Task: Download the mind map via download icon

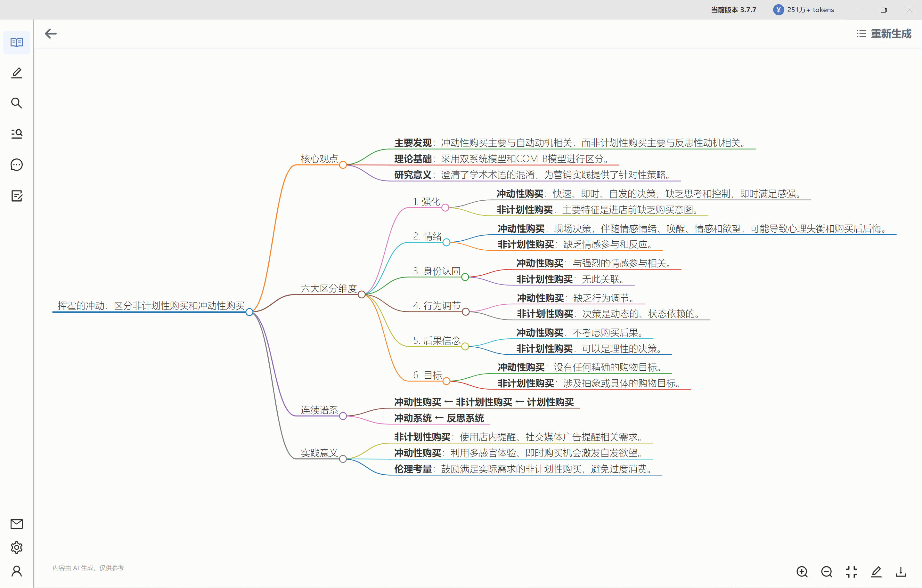Action: click(901, 572)
